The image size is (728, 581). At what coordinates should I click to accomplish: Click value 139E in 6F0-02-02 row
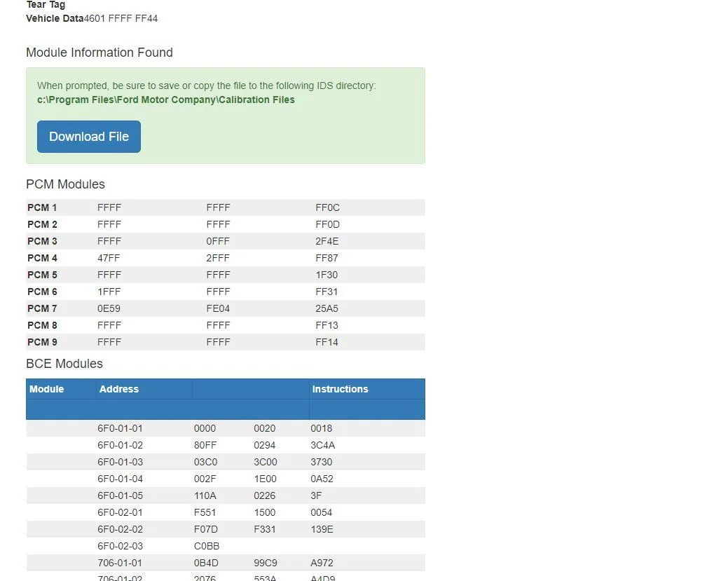tap(322, 529)
